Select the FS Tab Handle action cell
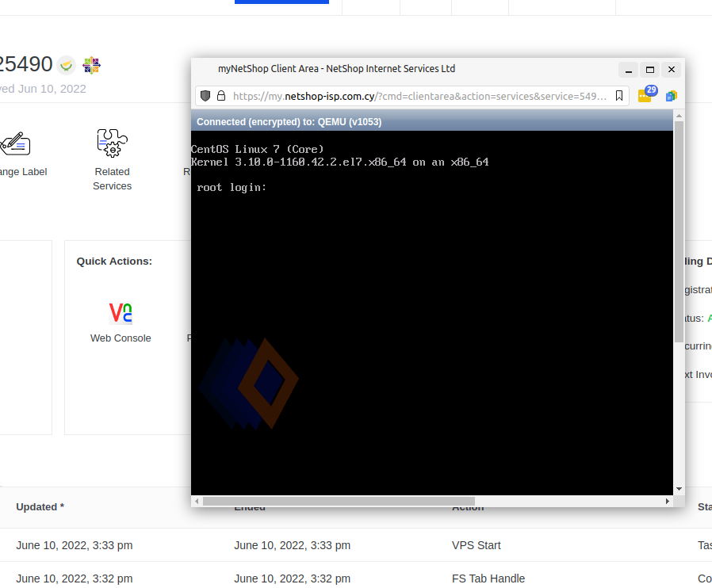This screenshot has width=712, height=588. (488, 578)
